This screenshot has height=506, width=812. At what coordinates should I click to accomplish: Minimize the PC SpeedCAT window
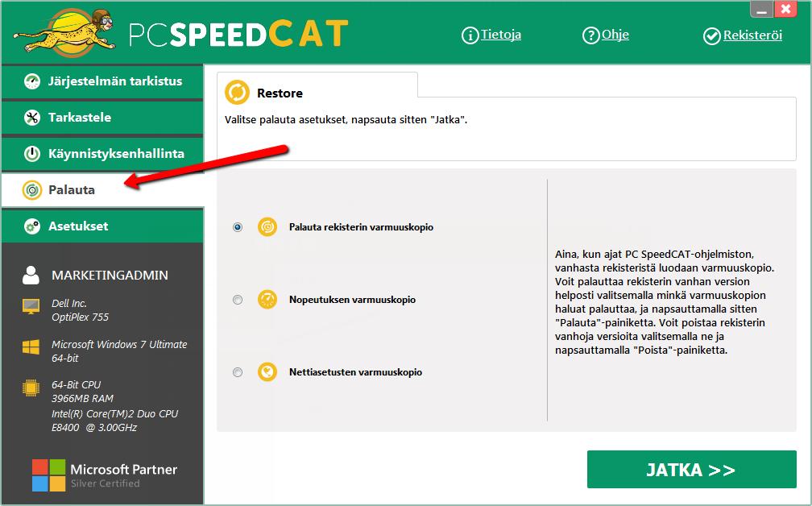pos(761,10)
